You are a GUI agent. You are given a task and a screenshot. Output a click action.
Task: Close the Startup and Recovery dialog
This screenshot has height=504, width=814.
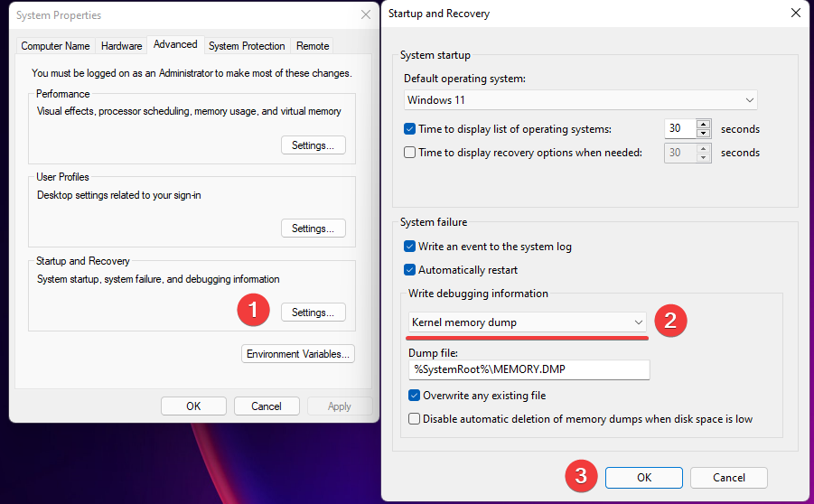796,13
